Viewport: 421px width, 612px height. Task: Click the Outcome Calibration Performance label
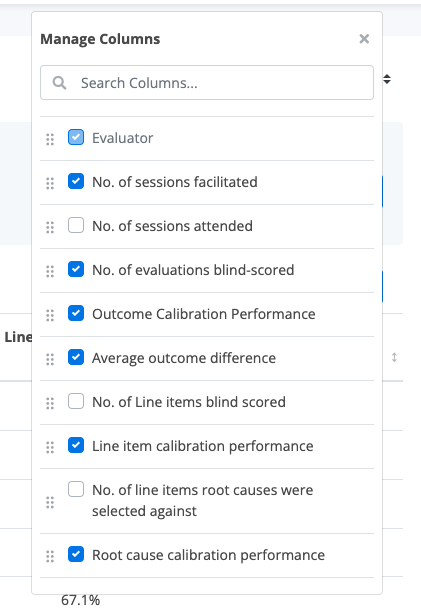pyautogui.click(x=204, y=314)
